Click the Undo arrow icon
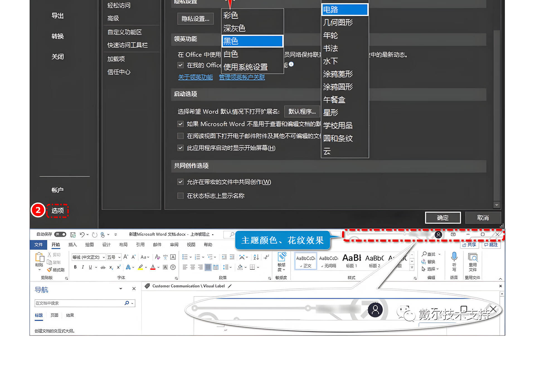 (x=82, y=235)
